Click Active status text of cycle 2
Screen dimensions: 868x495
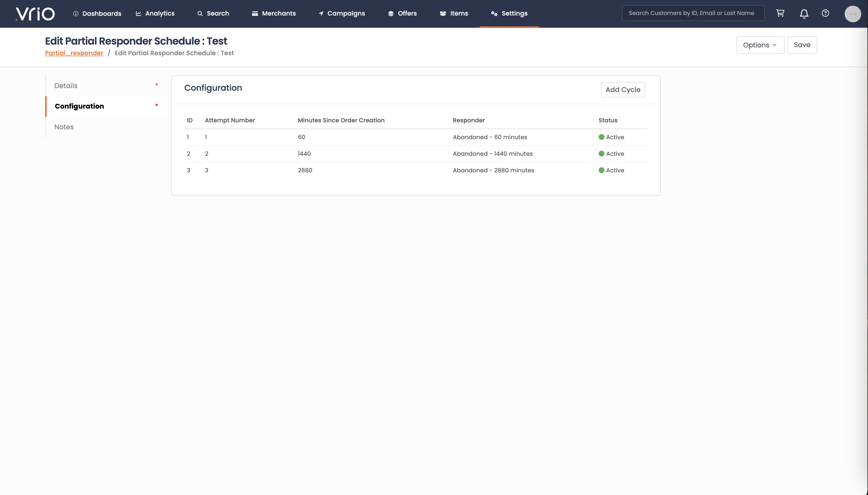click(x=615, y=154)
